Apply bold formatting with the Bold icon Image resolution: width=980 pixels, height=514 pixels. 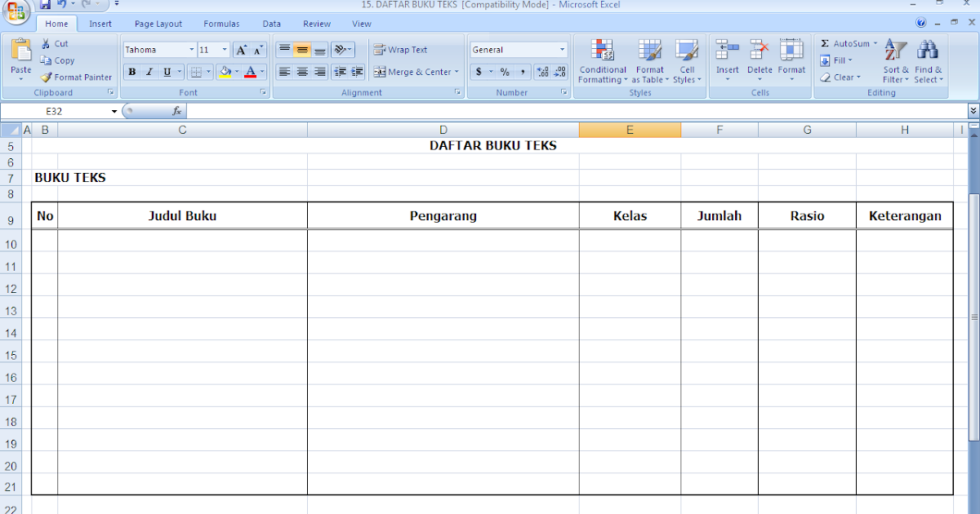tap(131, 72)
